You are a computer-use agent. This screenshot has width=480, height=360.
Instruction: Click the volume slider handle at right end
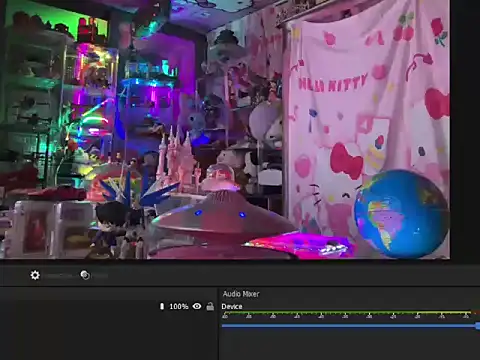pos(478,326)
